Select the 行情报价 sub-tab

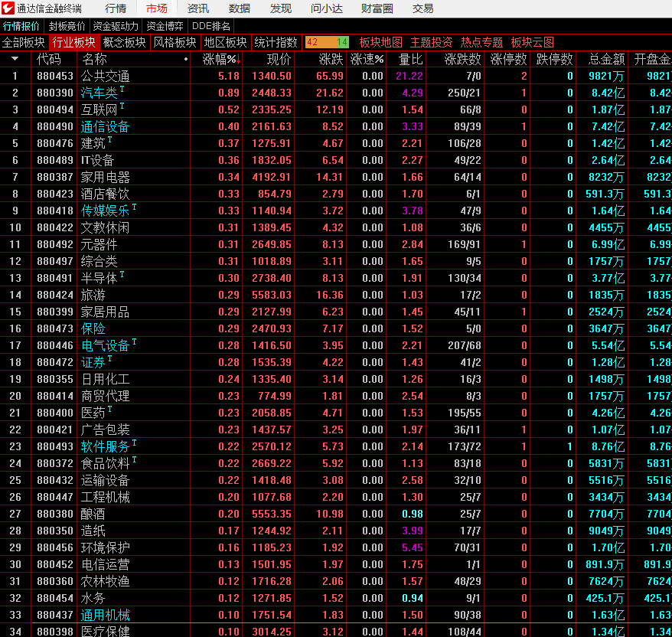(21, 26)
